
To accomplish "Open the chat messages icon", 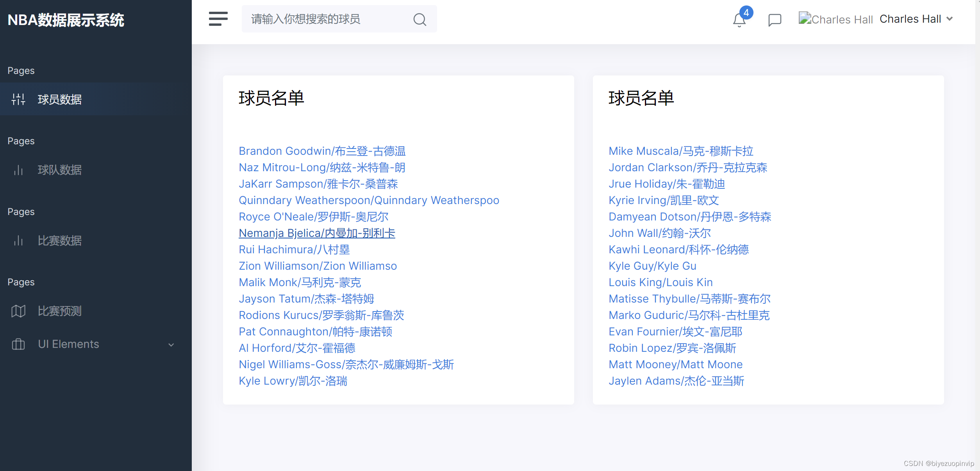I will click(x=775, y=20).
